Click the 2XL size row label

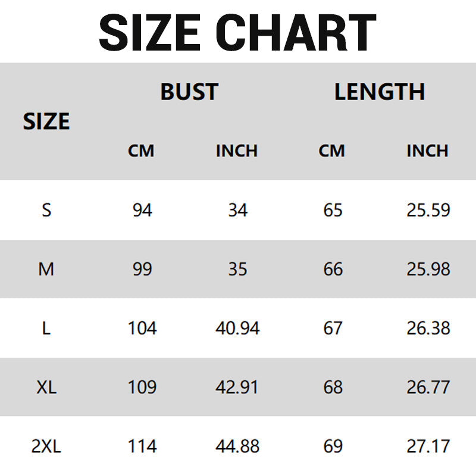point(46,446)
